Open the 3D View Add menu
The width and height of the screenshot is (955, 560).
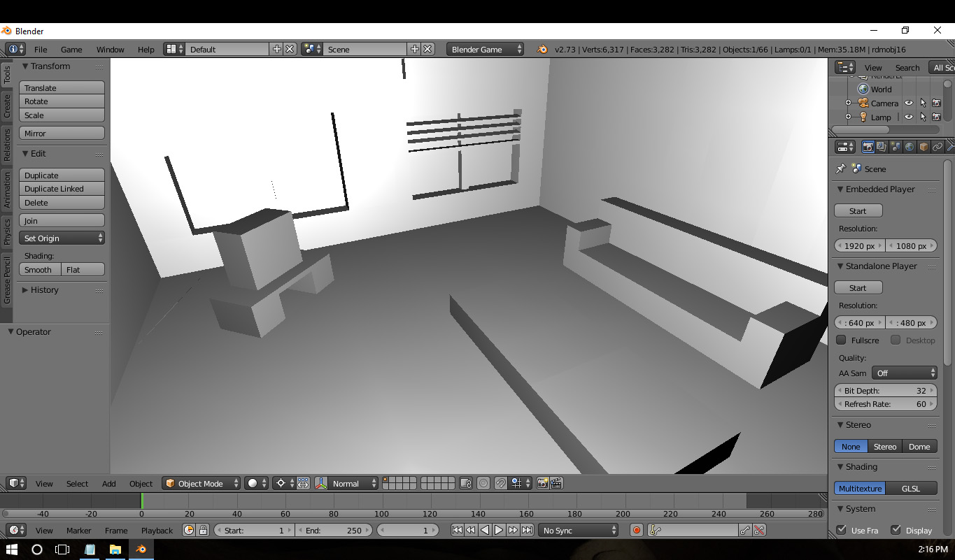[108, 483]
